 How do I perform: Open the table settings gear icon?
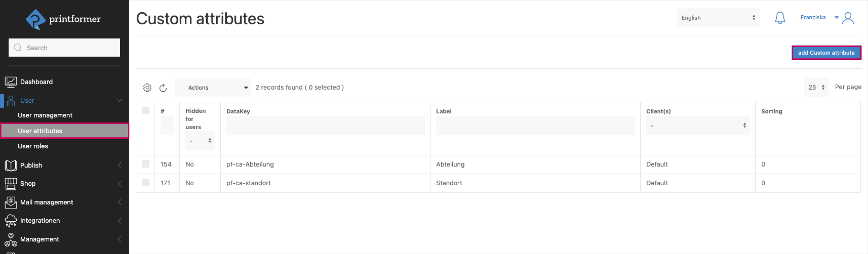pyautogui.click(x=147, y=87)
